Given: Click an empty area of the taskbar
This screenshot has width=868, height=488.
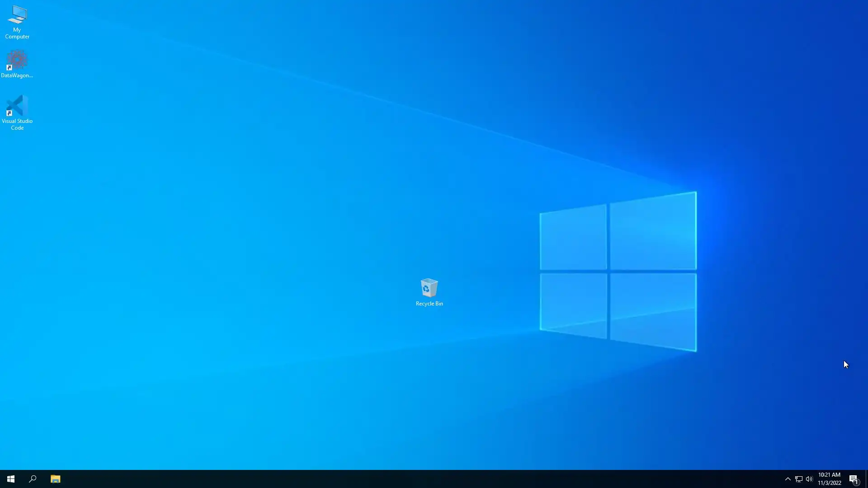Looking at the screenshot, I should coord(407,479).
